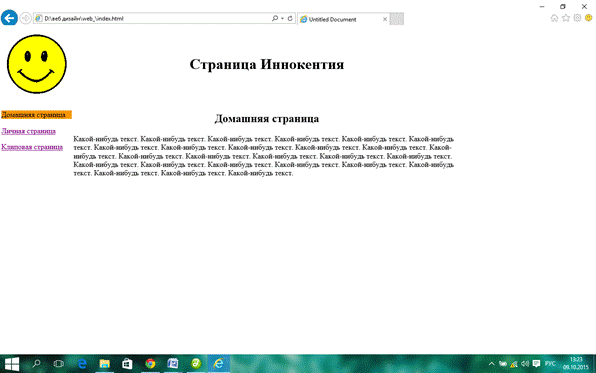Open the Word taskbar icon
Image resolution: width=596 pixels, height=373 pixels.
(x=173, y=364)
